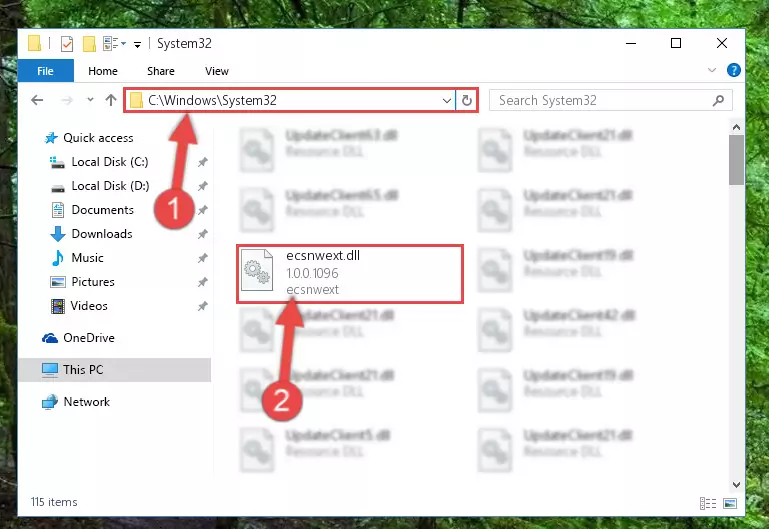Click the magnifier search icon
This screenshot has height=529, width=769.
(718, 101)
